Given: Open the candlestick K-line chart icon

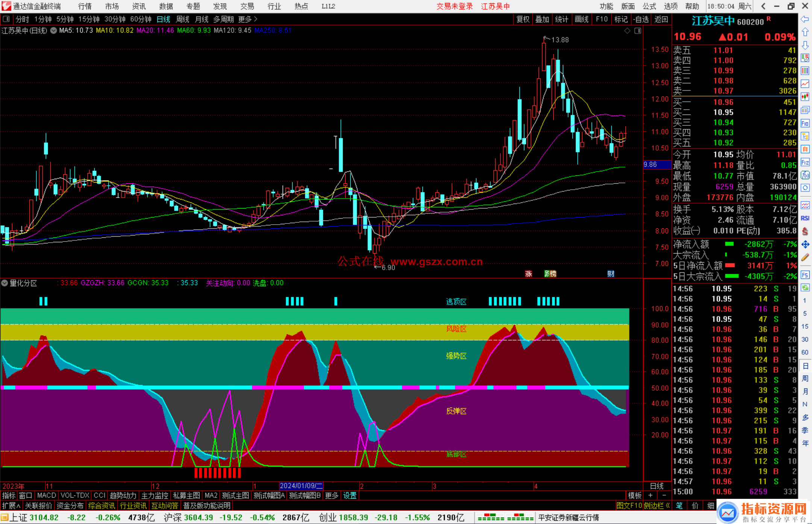Looking at the screenshot, I should click(805, 97).
